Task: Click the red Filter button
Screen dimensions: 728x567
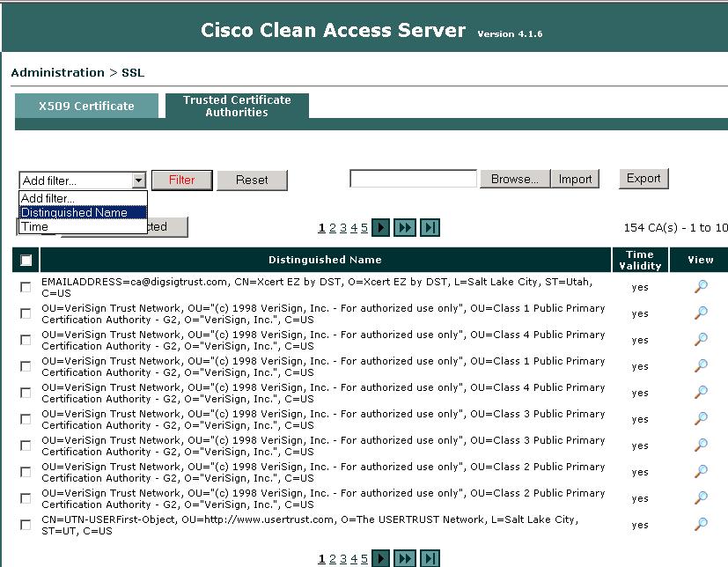Action: (182, 180)
